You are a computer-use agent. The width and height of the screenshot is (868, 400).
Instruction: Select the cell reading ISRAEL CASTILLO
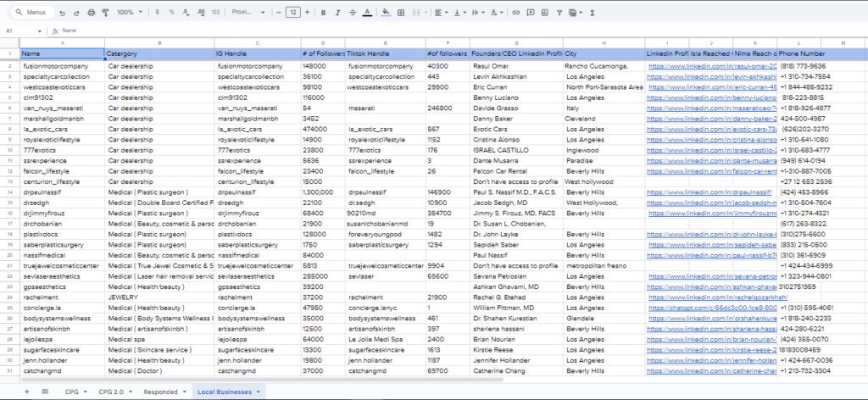pos(516,151)
